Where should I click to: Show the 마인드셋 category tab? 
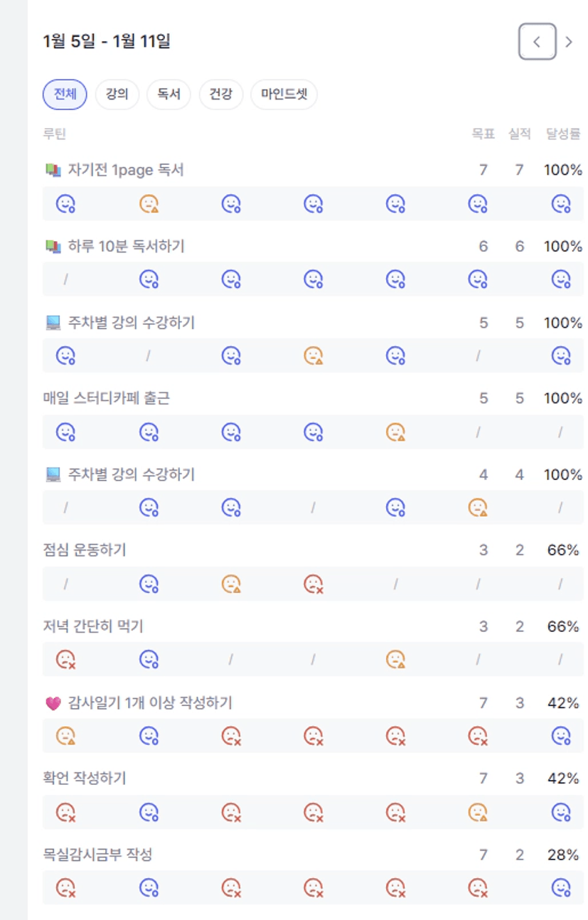coord(284,95)
